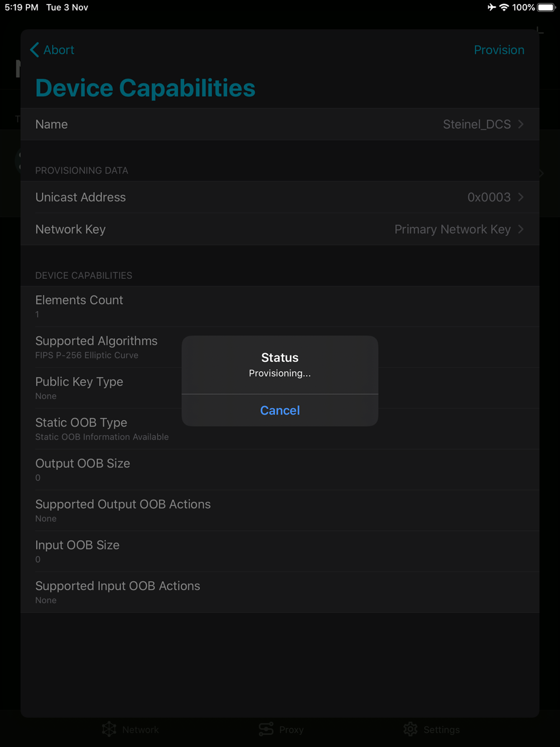Screen dimensions: 560x747
Task: Expand the Network Key chevron
Action: point(521,229)
